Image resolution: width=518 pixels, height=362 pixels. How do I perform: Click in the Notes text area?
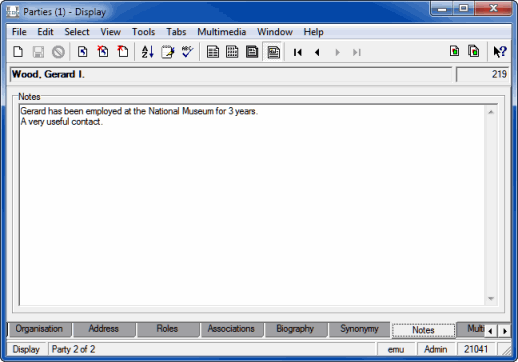click(252, 205)
